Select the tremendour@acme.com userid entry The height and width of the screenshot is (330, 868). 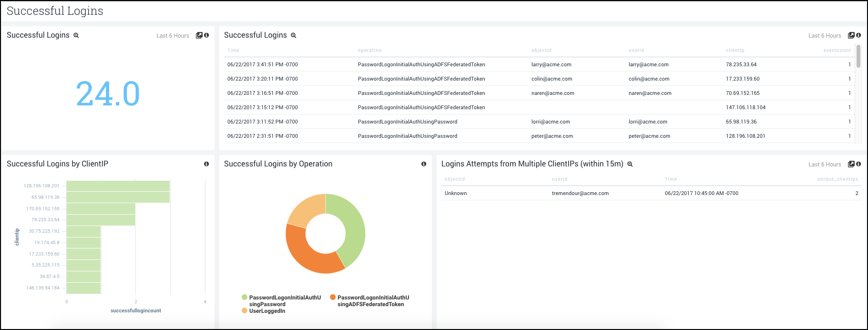[x=580, y=193]
